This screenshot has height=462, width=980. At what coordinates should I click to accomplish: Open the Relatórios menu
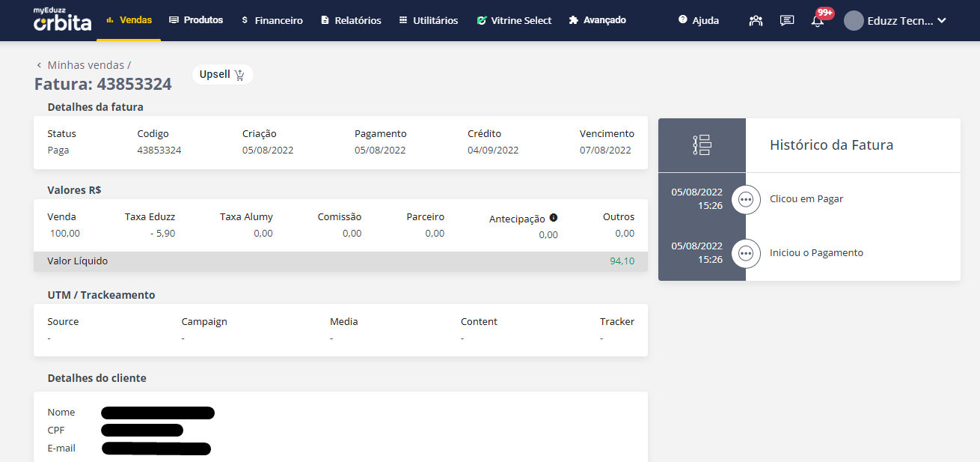[351, 20]
